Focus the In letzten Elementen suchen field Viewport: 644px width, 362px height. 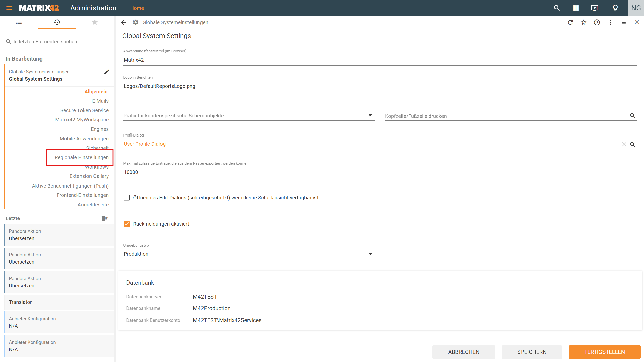point(57,42)
